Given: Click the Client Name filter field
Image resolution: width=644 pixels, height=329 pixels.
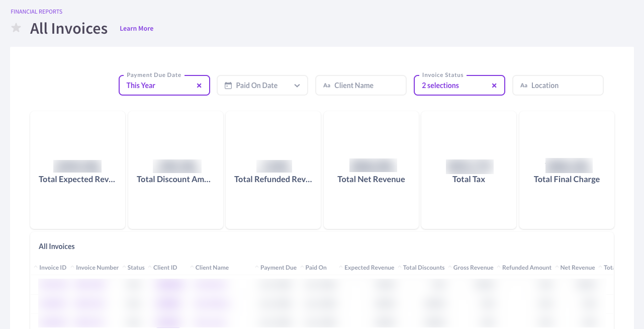Looking at the screenshot, I should click(361, 86).
